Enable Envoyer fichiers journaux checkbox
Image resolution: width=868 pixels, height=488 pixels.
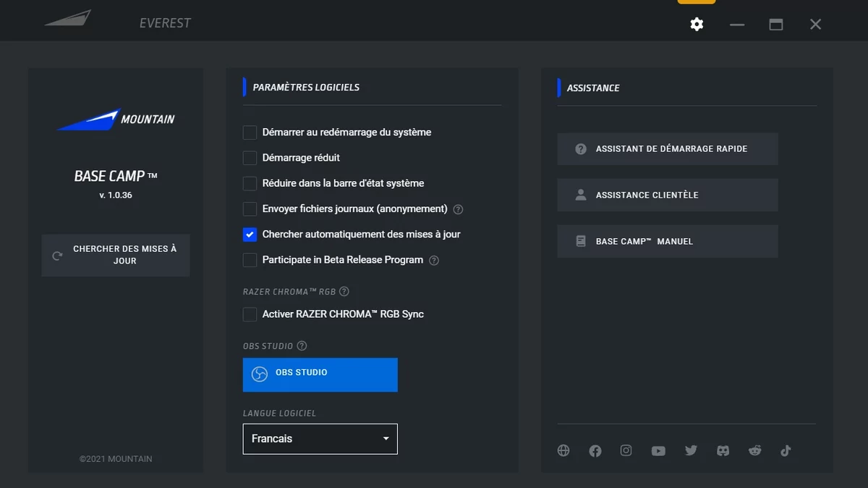(250, 209)
